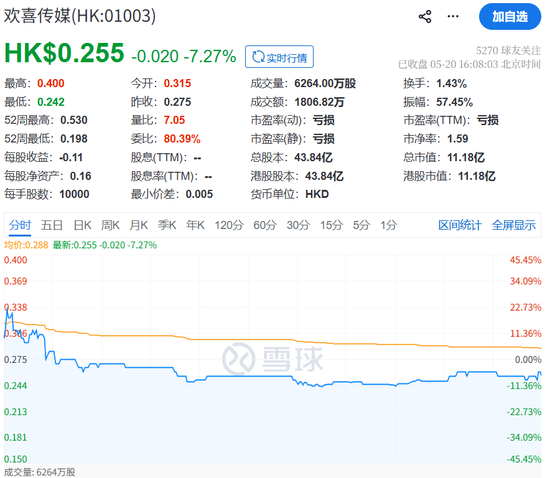Click the 0.00% axis label on chart

528,359
